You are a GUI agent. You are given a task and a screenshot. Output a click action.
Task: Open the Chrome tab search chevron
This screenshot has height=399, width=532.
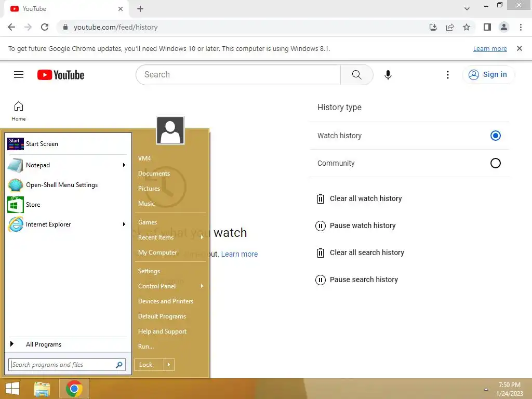coord(467,9)
